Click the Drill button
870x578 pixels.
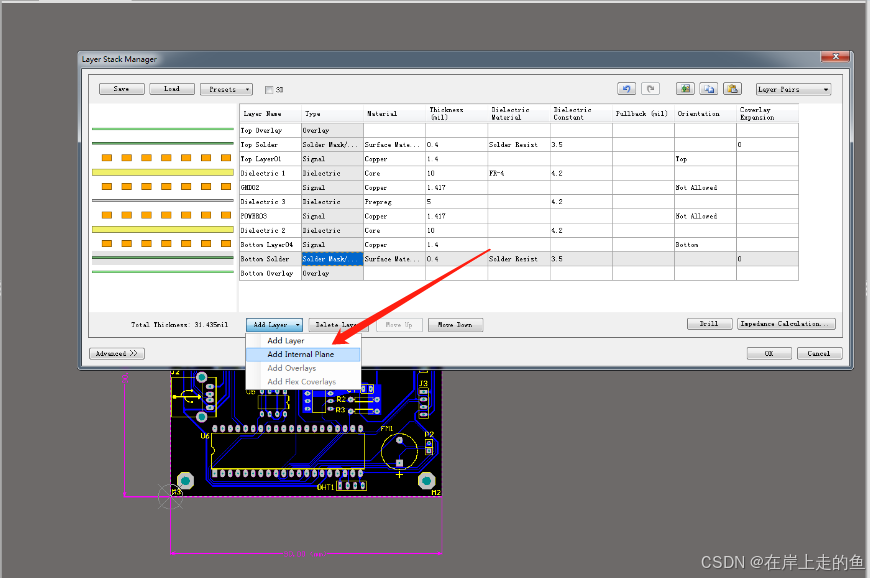tap(709, 323)
